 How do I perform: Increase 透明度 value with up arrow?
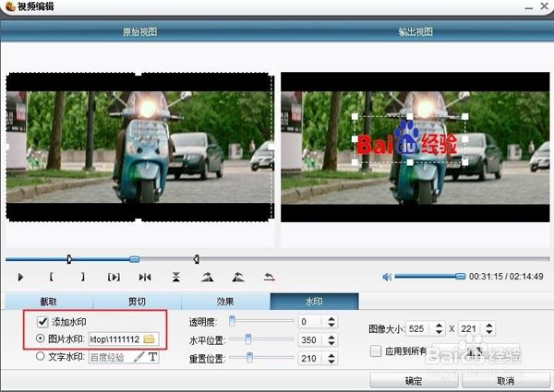331,318
